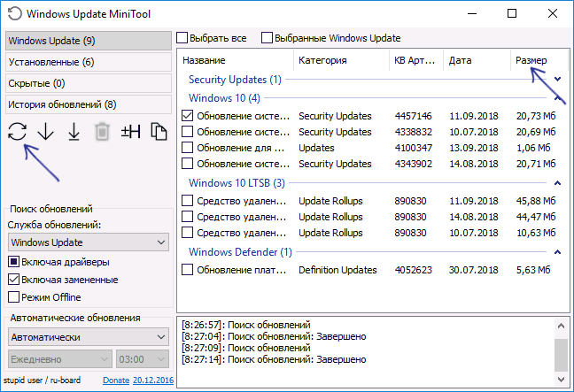Open the 'Установленные (6)' tab
The height and width of the screenshot is (392, 574).
(x=89, y=62)
